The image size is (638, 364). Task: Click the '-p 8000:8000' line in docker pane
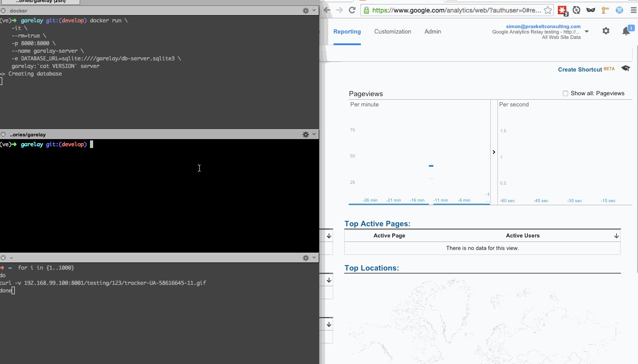pyautogui.click(x=34, y=43)
